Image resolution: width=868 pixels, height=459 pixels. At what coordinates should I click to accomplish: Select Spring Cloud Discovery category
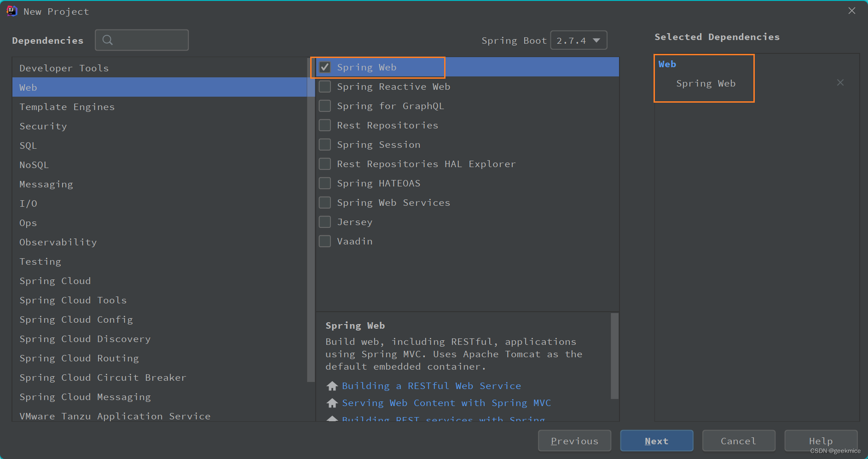(160, 339)
